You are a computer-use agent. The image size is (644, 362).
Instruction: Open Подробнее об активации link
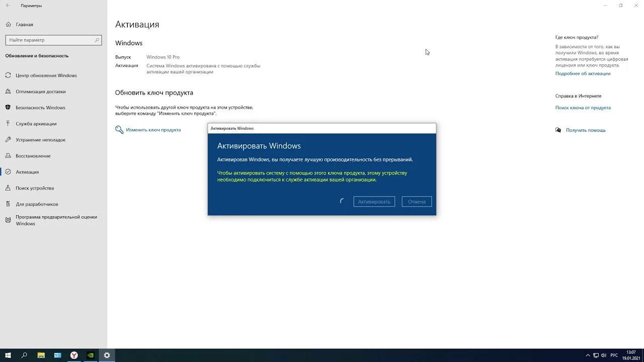(x=583, y=73)
